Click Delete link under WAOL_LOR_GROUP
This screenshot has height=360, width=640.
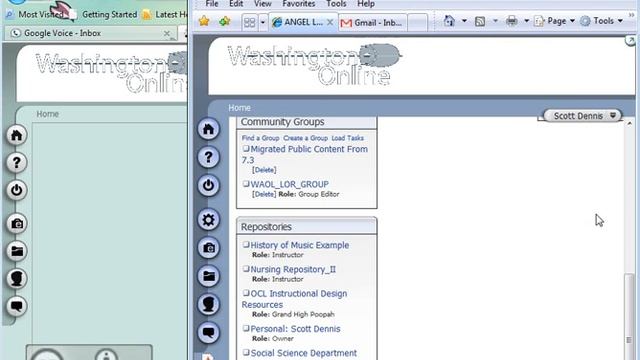[x=264, y=194]
